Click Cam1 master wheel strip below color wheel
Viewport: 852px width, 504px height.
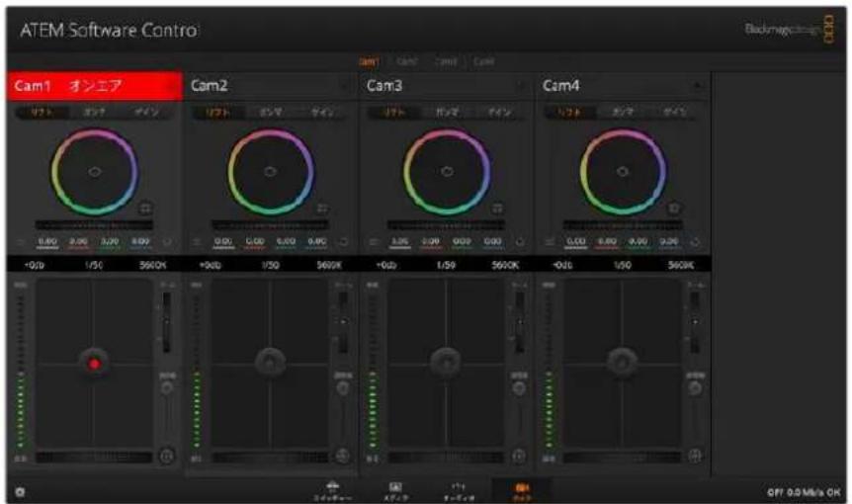click(95, 225)
